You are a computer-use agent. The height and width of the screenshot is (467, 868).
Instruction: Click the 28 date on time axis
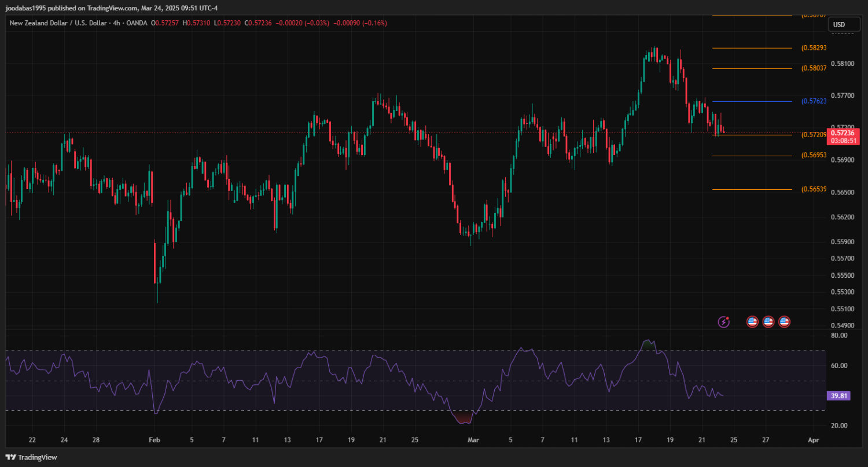(97, 440)
